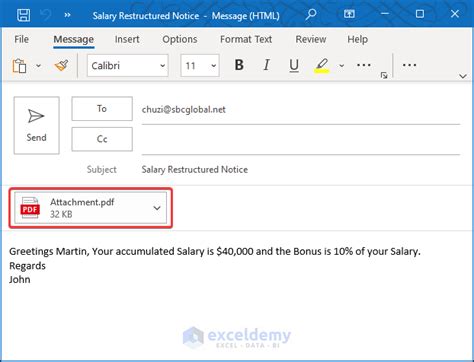
Task: Expand highlight color dropdown arrow
Action: 342,66
